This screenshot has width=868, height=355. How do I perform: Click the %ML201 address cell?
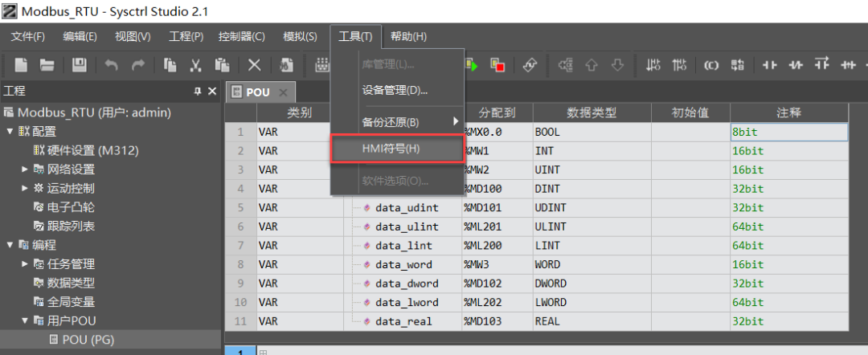497,226
